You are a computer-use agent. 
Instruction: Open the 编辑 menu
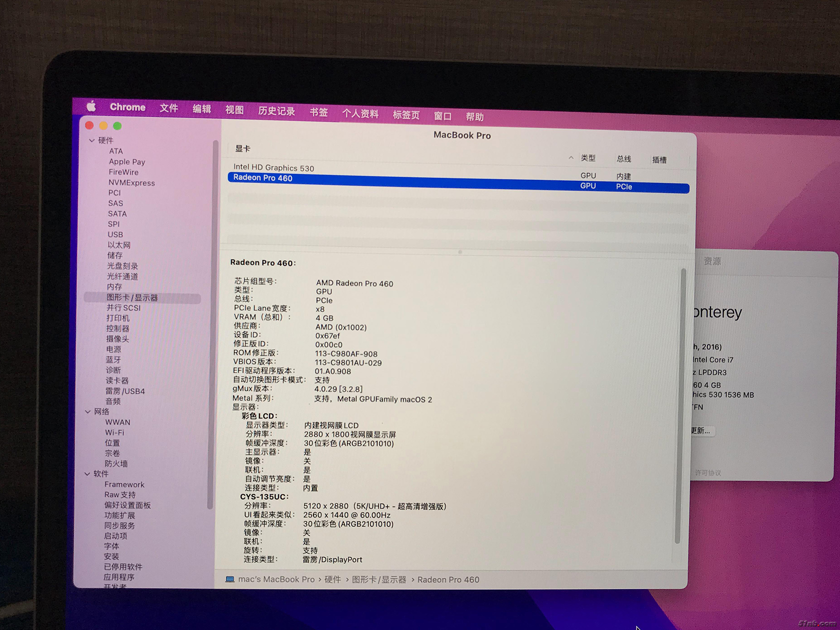click(x=202, y=109)
